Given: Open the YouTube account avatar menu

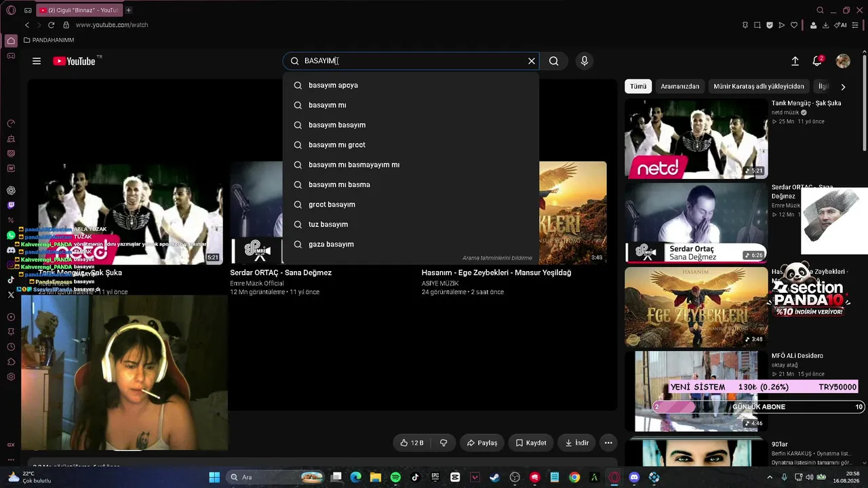Looking at the screenshot, I should tap(843, 61).
